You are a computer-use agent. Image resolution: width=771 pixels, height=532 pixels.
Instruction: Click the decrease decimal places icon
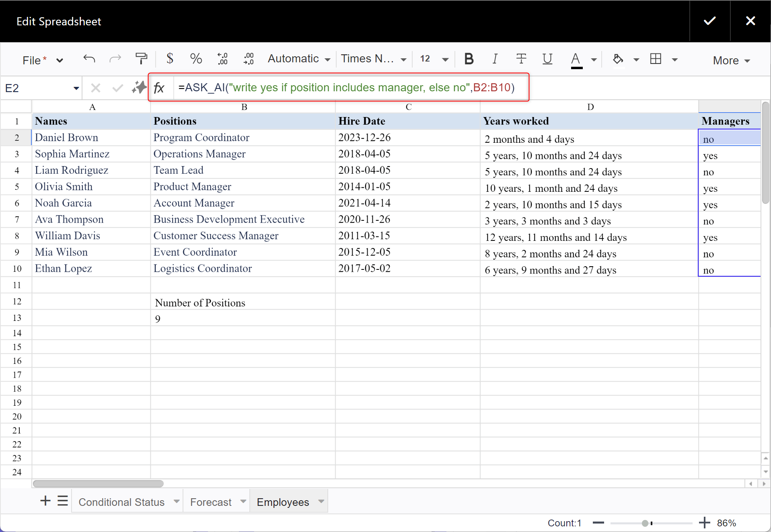coord(222,59)
